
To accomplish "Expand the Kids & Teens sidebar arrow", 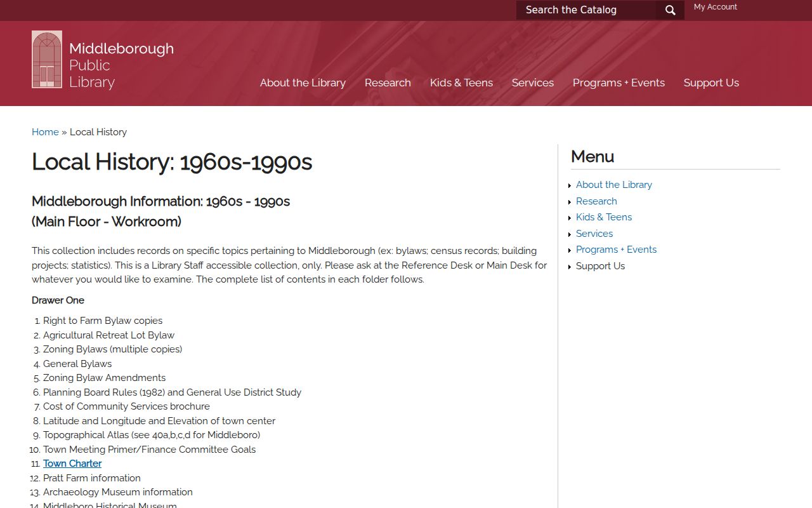I will 570,218.
